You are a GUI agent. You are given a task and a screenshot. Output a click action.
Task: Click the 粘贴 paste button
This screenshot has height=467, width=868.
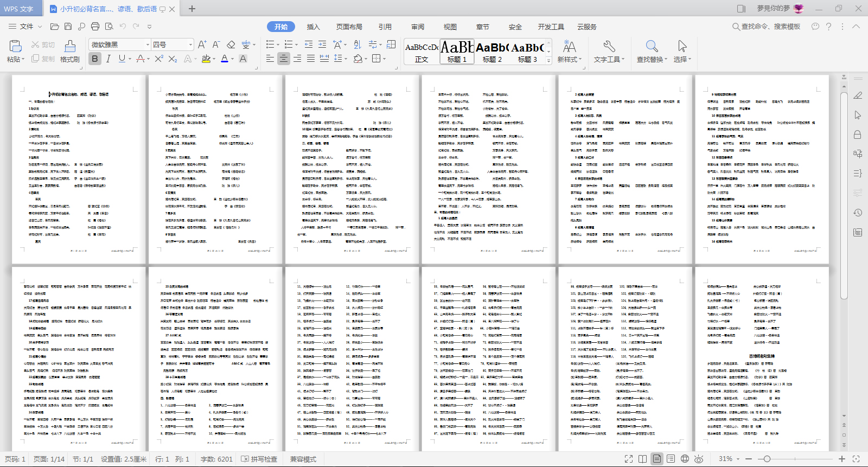click(x=15, y=52)
